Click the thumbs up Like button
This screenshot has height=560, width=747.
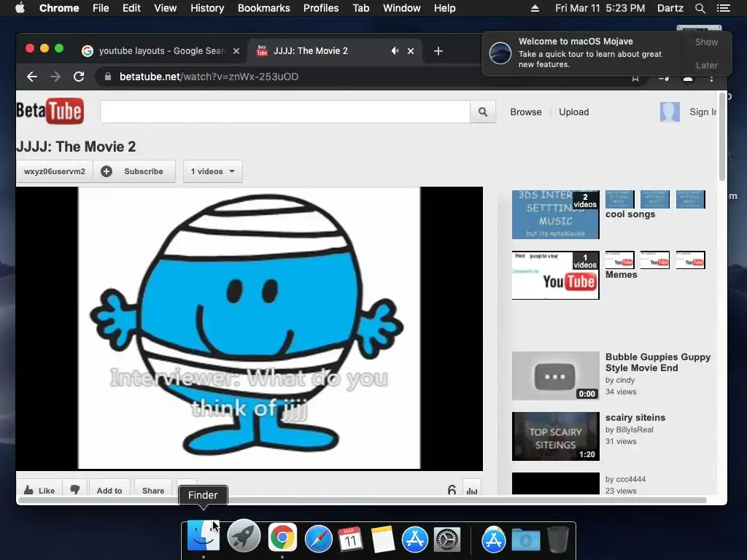pyautogui.click(x=39, y=490)
